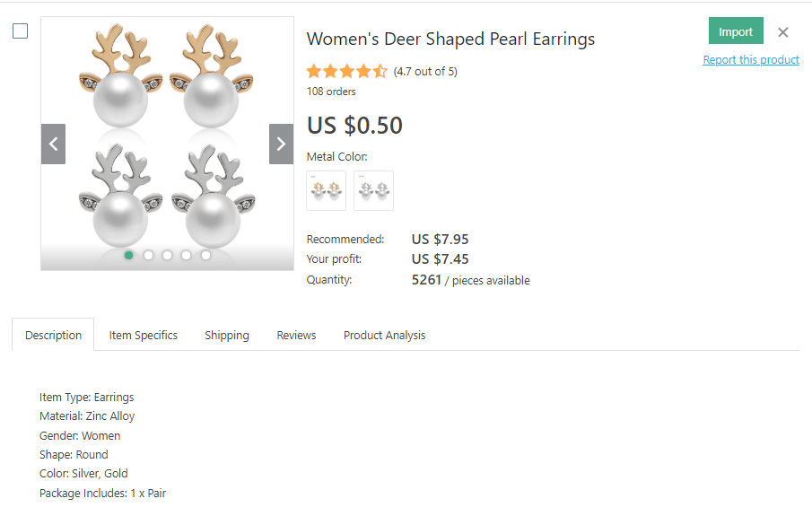The width and height of the screenshot is (812, 516).
Task: Open the Shipping tab
Action: 227,335
